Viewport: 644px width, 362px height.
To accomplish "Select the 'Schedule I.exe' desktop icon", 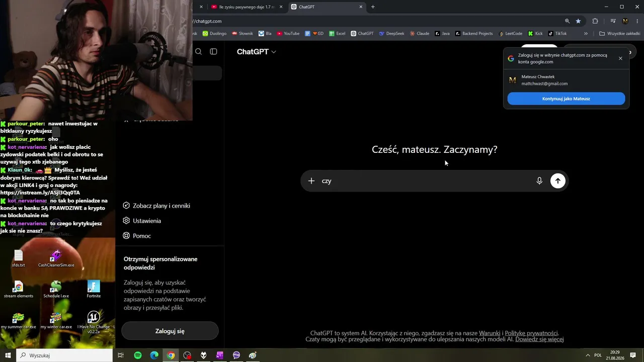I will click(56, 290).
